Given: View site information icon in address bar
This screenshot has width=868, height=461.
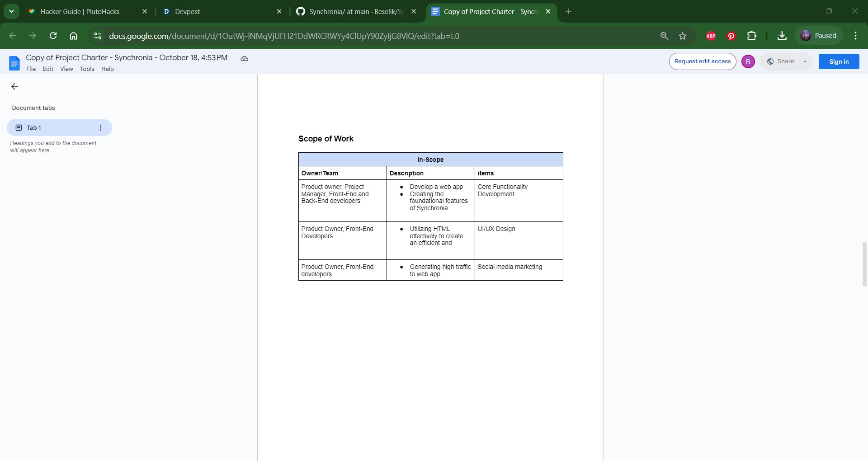Looking at the screenshot, I should point(98,36).
